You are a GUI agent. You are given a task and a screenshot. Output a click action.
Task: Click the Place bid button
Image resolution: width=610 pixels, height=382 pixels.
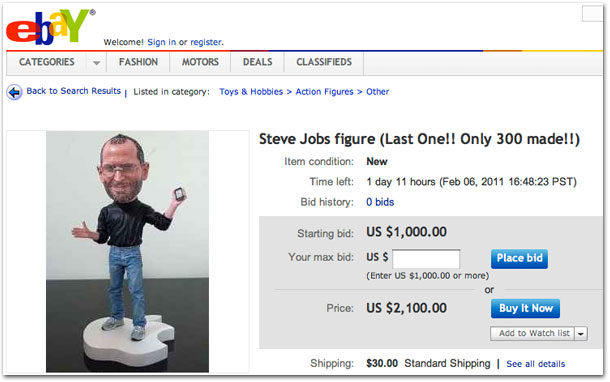(519, 259)
